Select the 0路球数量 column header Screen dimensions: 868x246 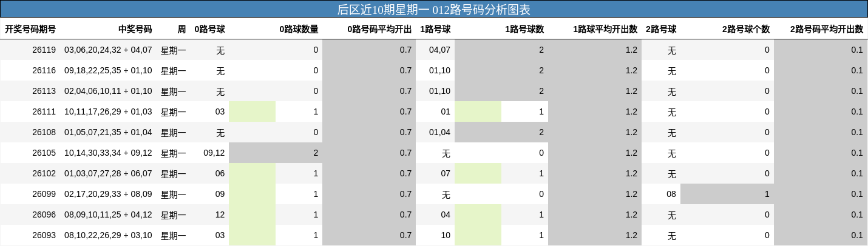click(x=299, y=29)
